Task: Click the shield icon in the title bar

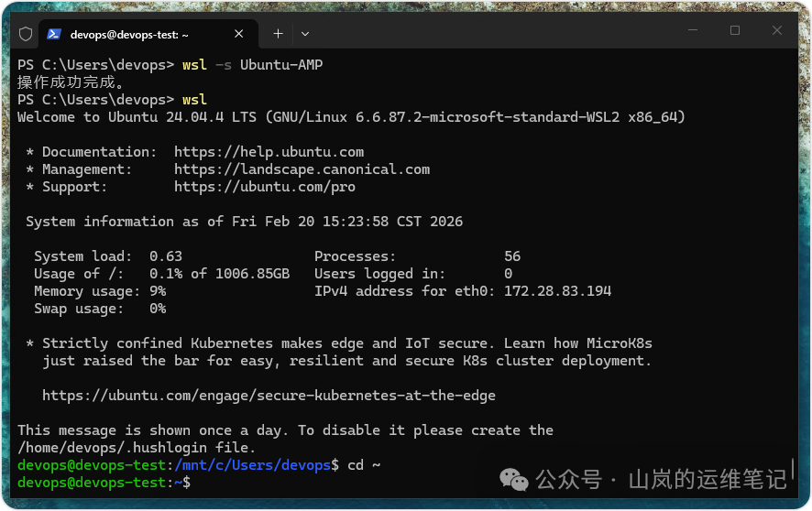Action: 26,34
